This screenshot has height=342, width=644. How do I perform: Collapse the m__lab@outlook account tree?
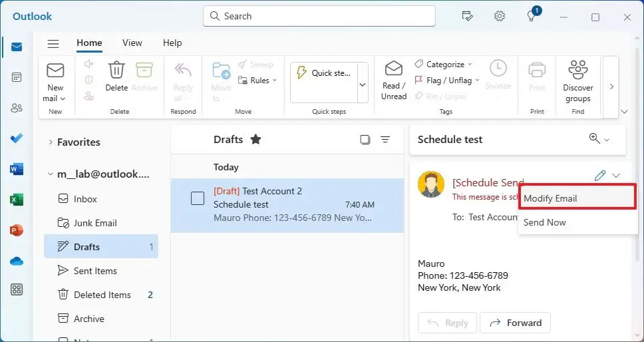[51, 174]
